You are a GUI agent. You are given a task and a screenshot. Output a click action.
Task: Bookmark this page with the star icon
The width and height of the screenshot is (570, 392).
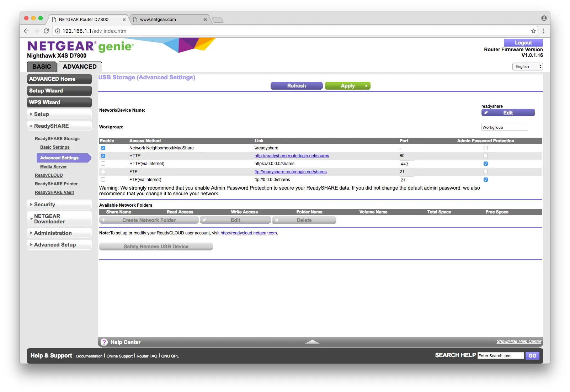coord(533,31)
